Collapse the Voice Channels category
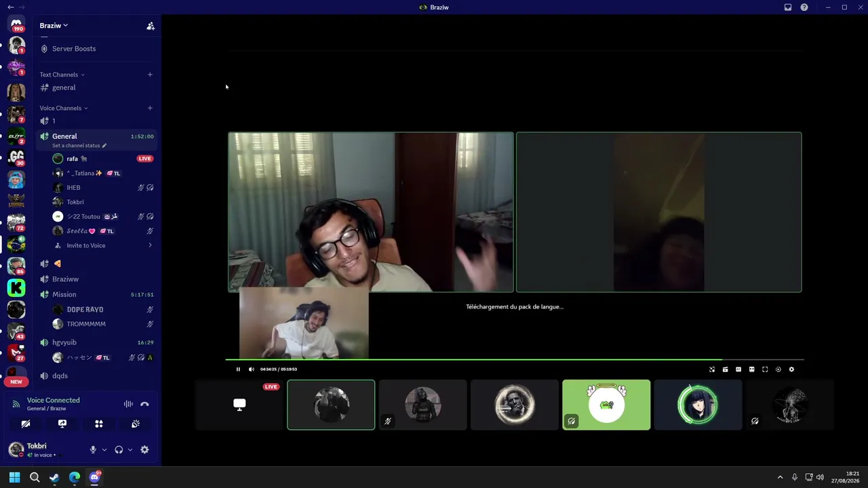868x488 pixels. pos(64,108)
